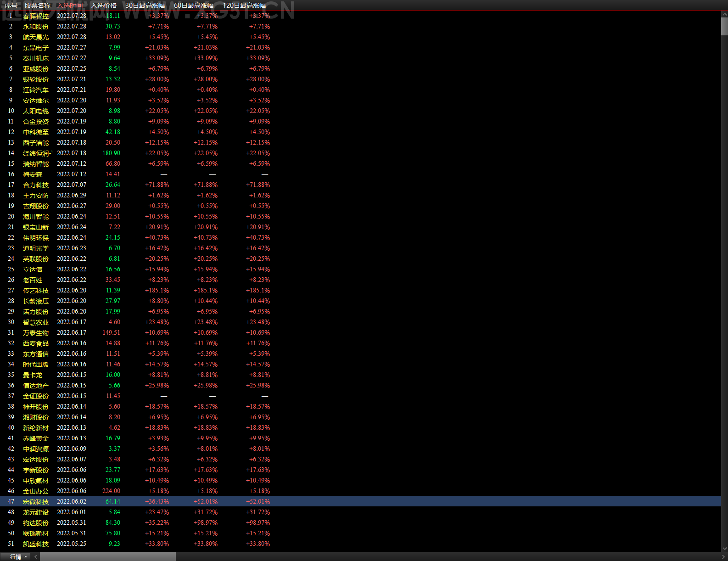Click +185.1% 30-day value for 传艺科技
The image size is (728, 561).
point(157,291)
